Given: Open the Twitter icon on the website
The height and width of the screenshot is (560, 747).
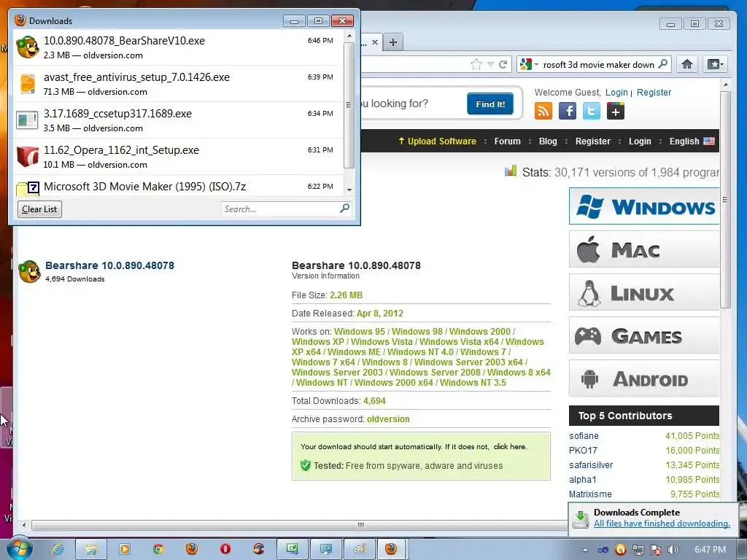Looking at the screenshot, I should (591, 111).
